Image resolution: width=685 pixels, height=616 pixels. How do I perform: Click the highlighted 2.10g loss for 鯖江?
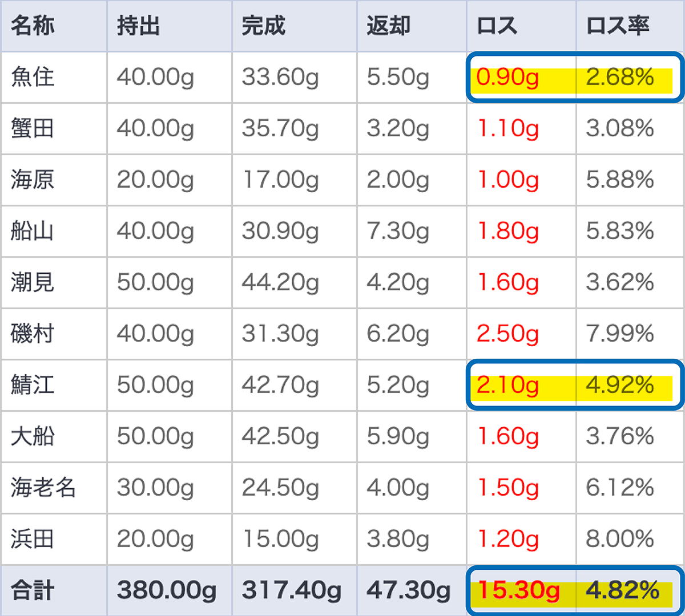tap(507, 385)
